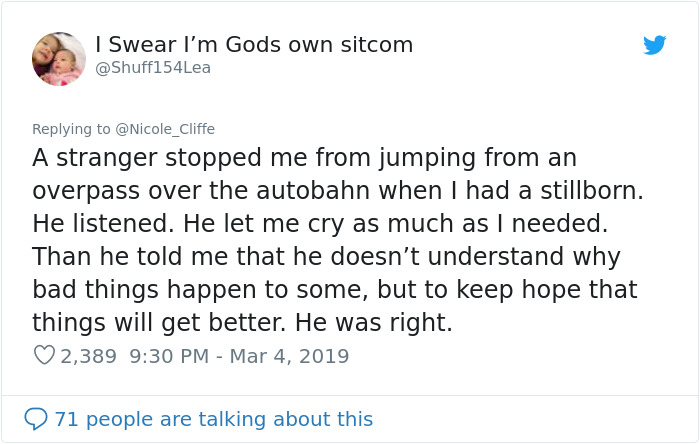Click the 'Replying to' label text

pos(72,129)
